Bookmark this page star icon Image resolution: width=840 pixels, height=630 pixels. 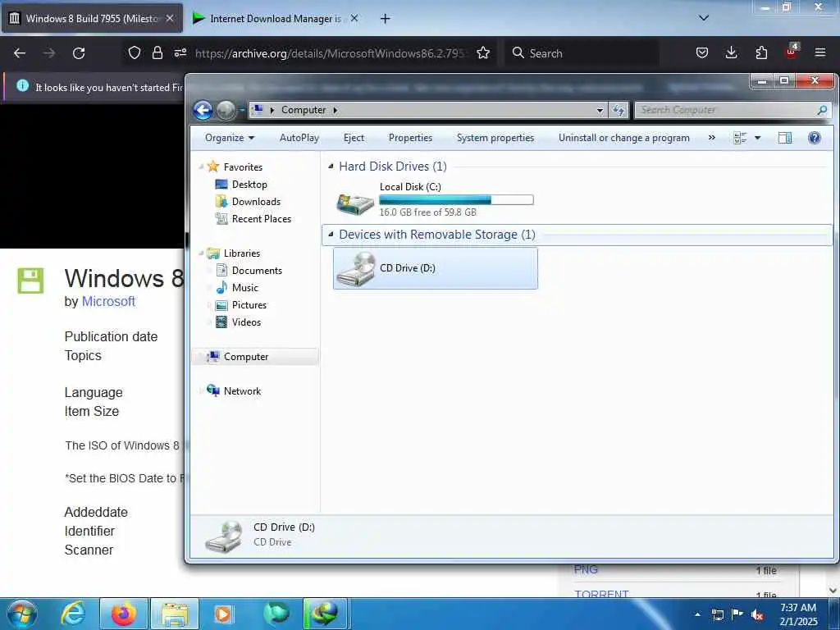(482, 53)
